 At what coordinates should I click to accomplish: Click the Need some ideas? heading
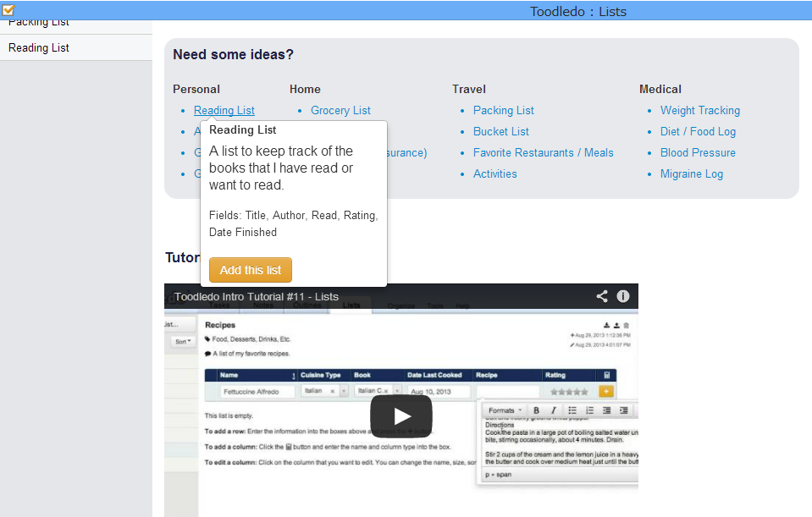pos(233,54)
